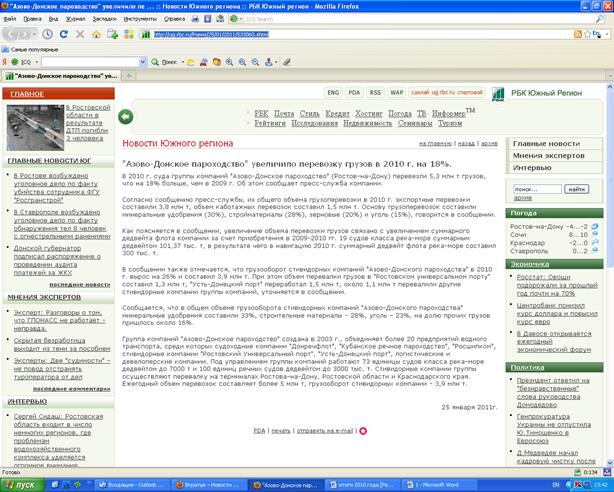614x492 pixels.
Task: Click the Yandex Я toolbar icon
Action: pyautogui.click(x=4, y=62)
